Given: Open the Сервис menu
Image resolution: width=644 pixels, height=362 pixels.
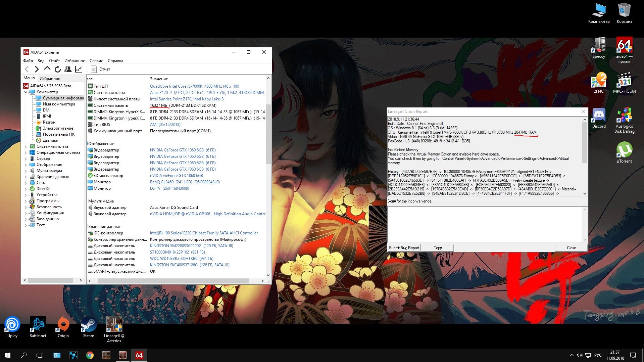Looking at the screenshot, I should (x=96, y=61).
